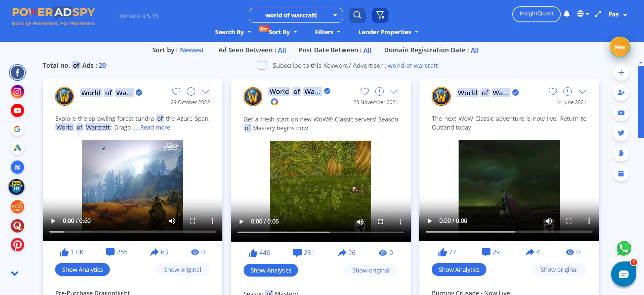Select the Google Ads platform icon in sidebar
The image size is (644, 295).
17,148
